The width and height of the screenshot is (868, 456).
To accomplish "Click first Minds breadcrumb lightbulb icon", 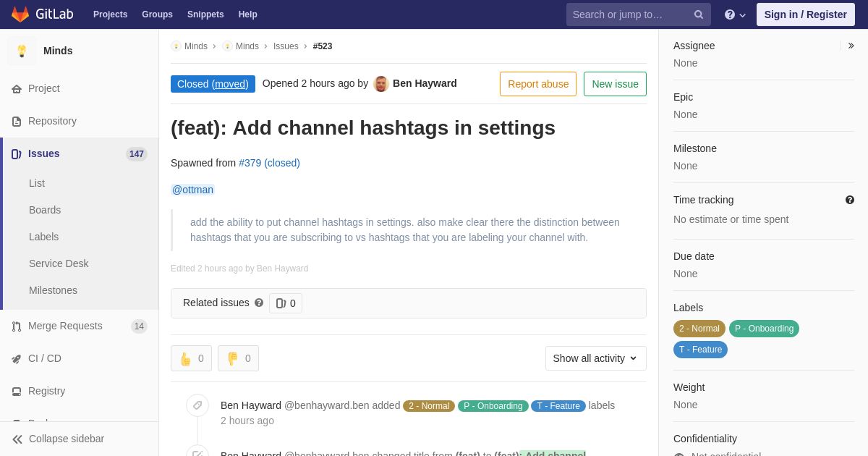I will pos(176,46).
